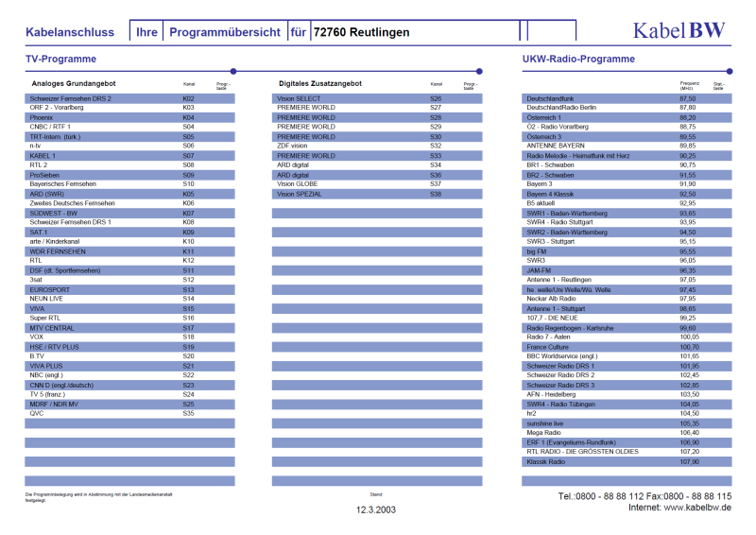Select the DSF (dt. Sportfernsehen) row
This screenshot has height=535, width=756.
tap(129, 270)
